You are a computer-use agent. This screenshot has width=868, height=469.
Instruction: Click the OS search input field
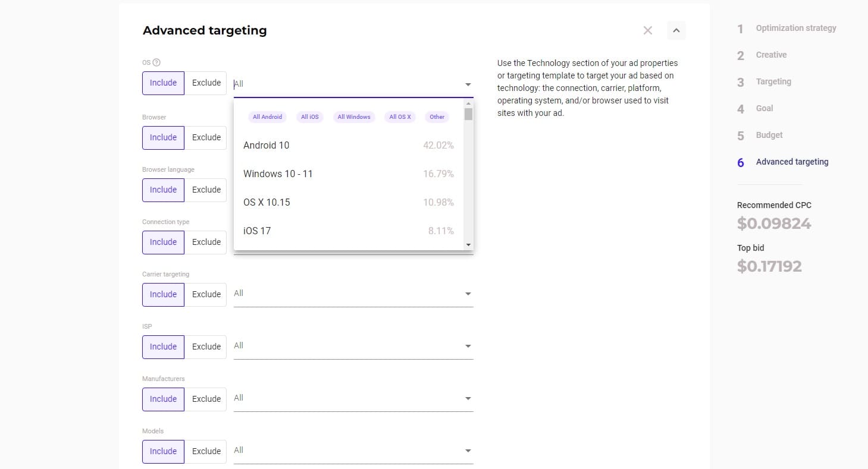click(346, 84)
